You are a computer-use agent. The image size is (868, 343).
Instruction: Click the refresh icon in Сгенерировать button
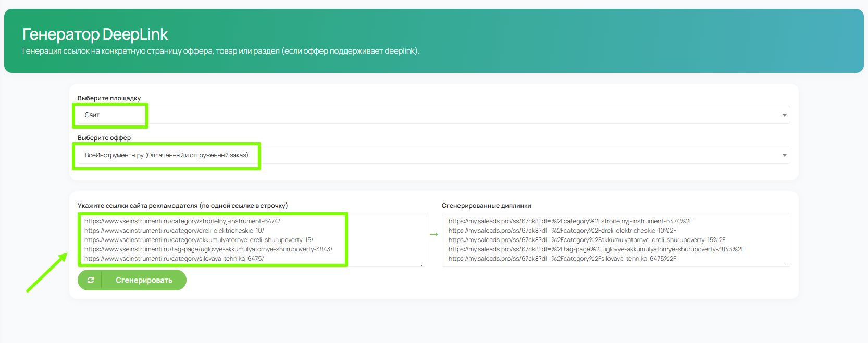91,280
